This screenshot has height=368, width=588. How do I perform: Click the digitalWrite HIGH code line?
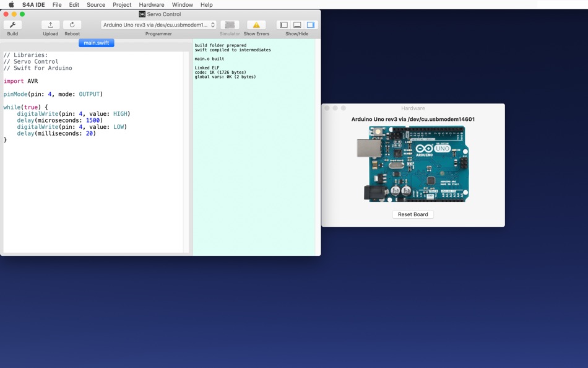pyautogui.click(x=74, y=114)
